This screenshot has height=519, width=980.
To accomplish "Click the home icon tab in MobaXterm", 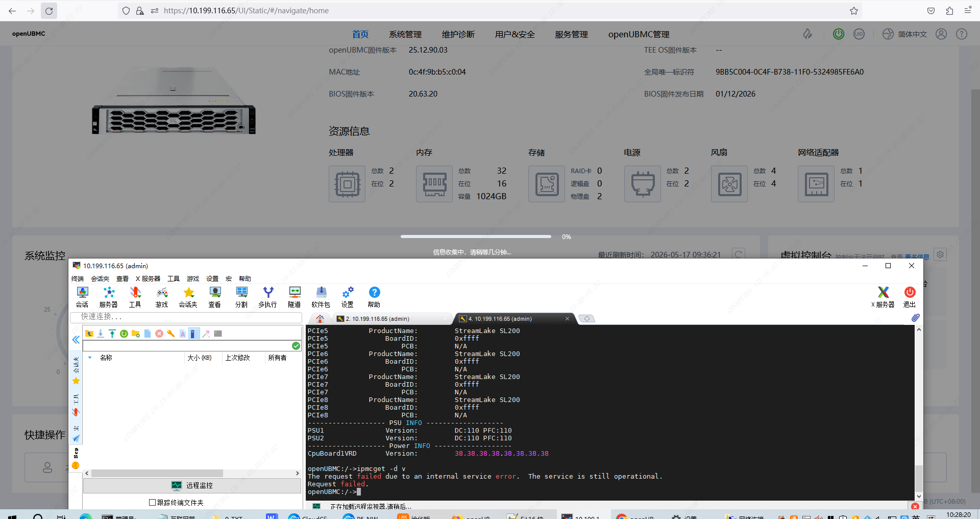I will click(320, 319).
